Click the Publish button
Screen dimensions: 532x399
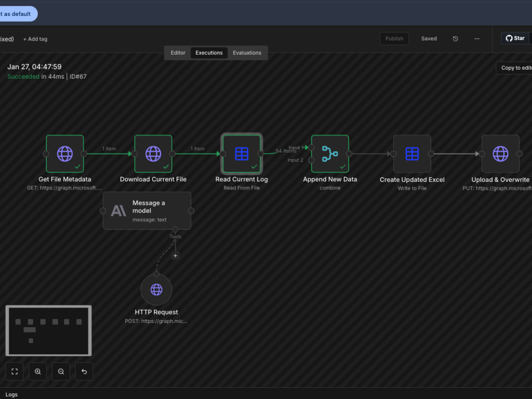pos(394,39)
